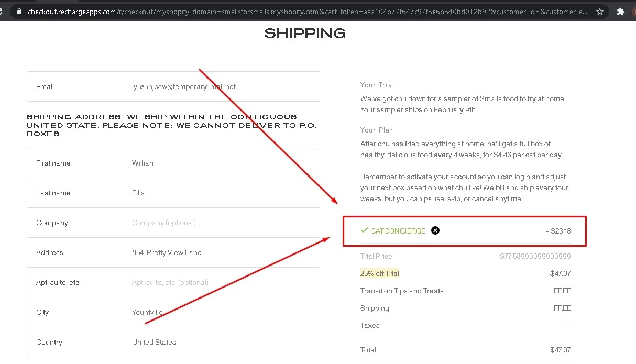This screenshot has width=636, height=364.
Task: View site security lock icon info
Action: pyautogui.click(x=20, y=12)
